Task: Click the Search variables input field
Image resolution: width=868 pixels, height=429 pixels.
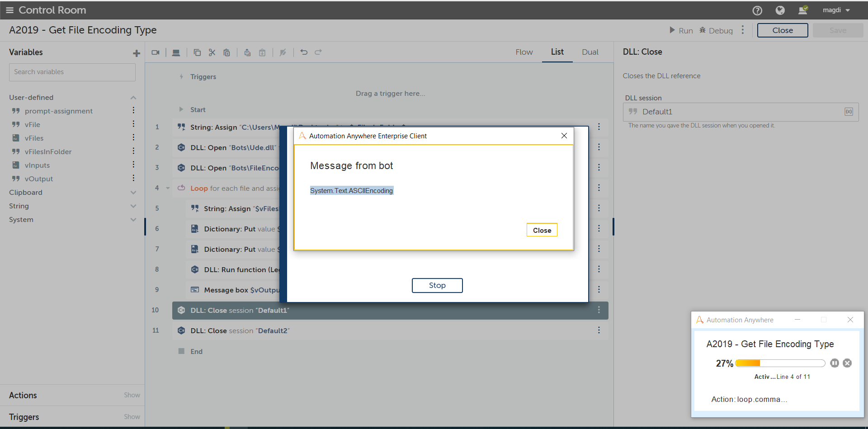Action: tap(72, 72)
